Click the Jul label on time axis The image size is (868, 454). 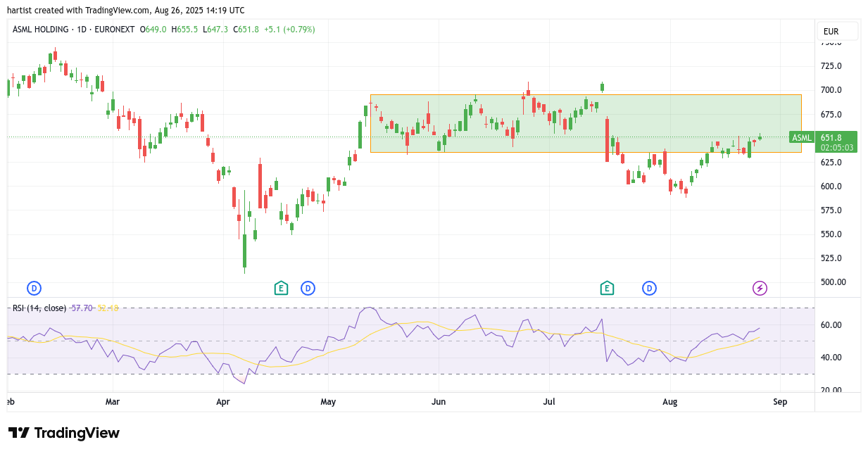pyautogui.click(x=549, y=403)
